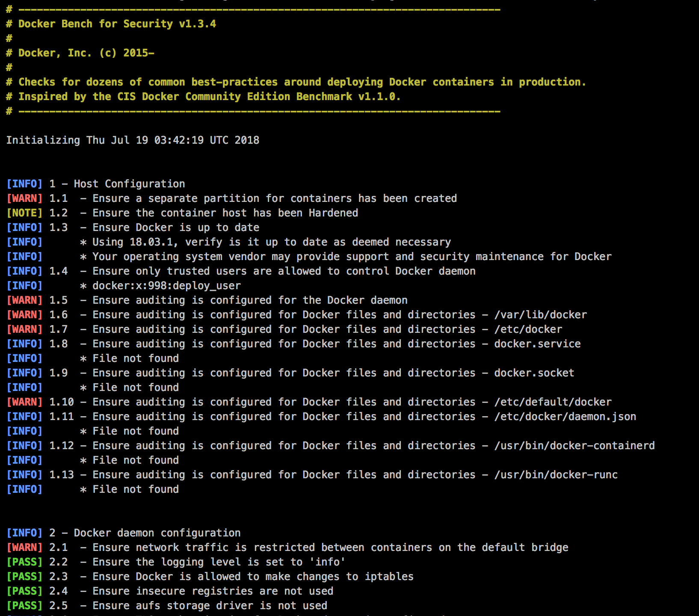The width and height of the screenshot is (699, 616).
Task: Click '/etc/docker/daemon.json' on line 1.11
Action: click(565, 417)
